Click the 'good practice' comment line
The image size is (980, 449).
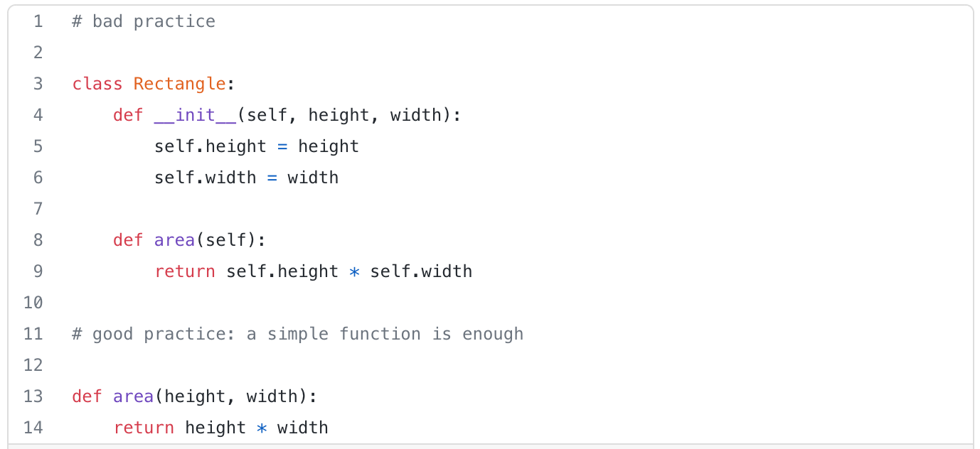click(x=297, y=334)
